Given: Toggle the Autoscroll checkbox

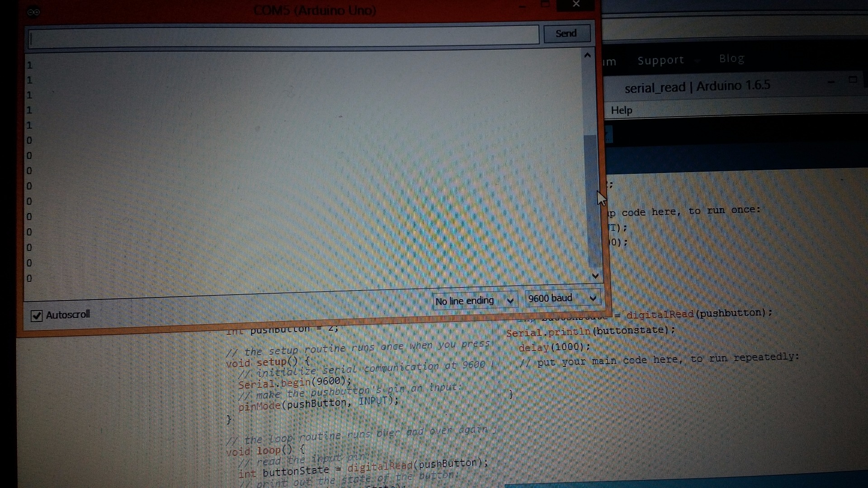Looking at the screenshot, I should click(x=37, y=315).
